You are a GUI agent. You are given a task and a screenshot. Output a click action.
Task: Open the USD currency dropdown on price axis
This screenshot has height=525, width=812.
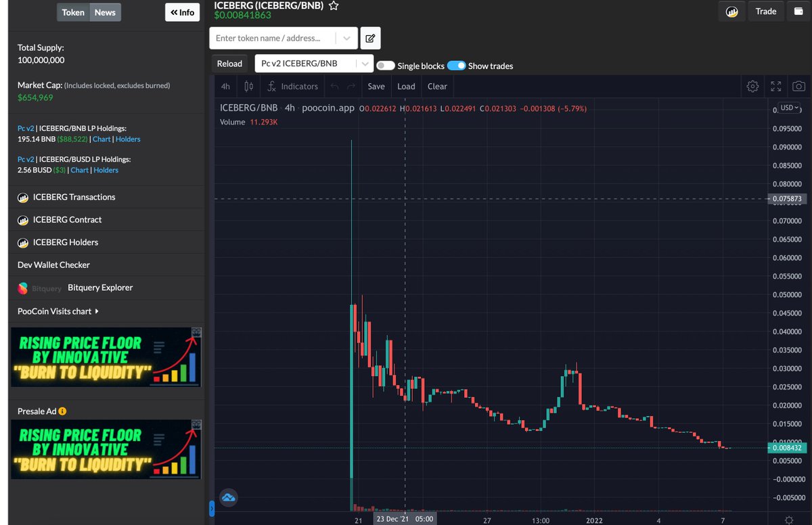(x=789, y=108)
